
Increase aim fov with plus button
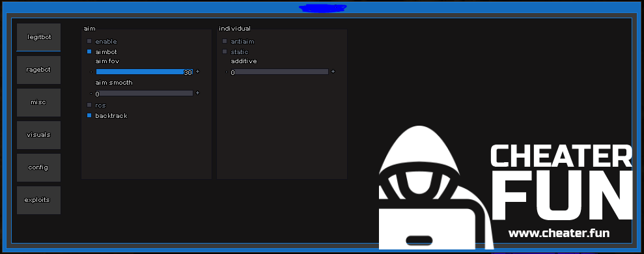click(197, 72)
